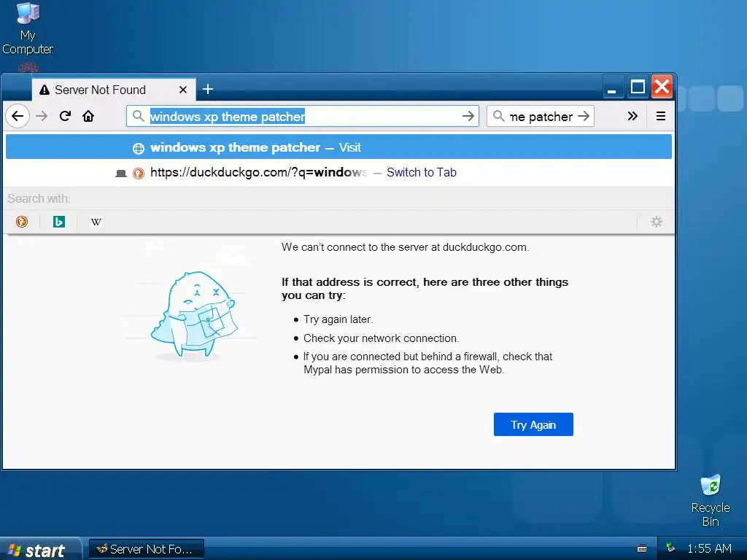Expand the toolbar overflow chevron
Screen dimensions: 747x560
tap(632, 116)
